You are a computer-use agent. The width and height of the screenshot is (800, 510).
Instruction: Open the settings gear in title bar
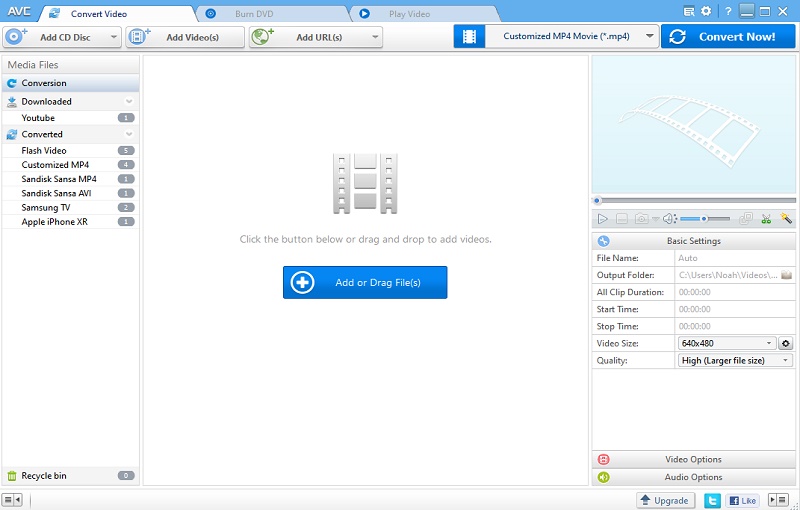click(706, 11)
